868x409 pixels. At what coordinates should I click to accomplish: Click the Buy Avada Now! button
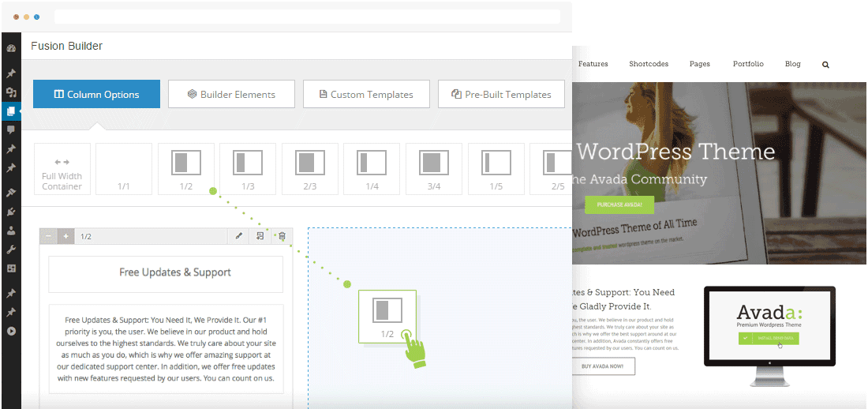604,366
